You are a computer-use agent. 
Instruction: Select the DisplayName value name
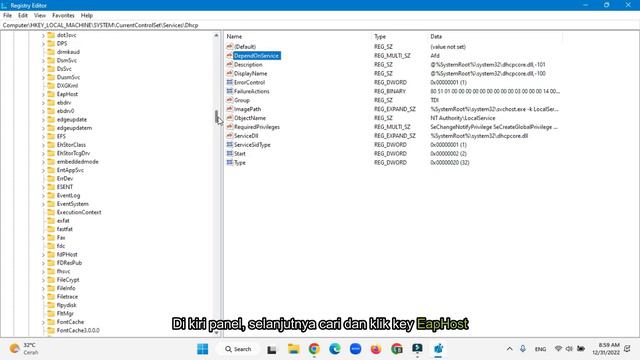click(x=251, y=73)
